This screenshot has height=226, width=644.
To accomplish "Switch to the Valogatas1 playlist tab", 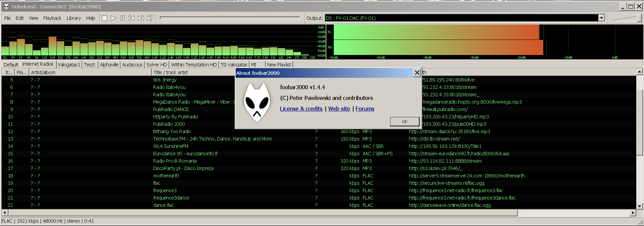I will click(x=69, y=65).
